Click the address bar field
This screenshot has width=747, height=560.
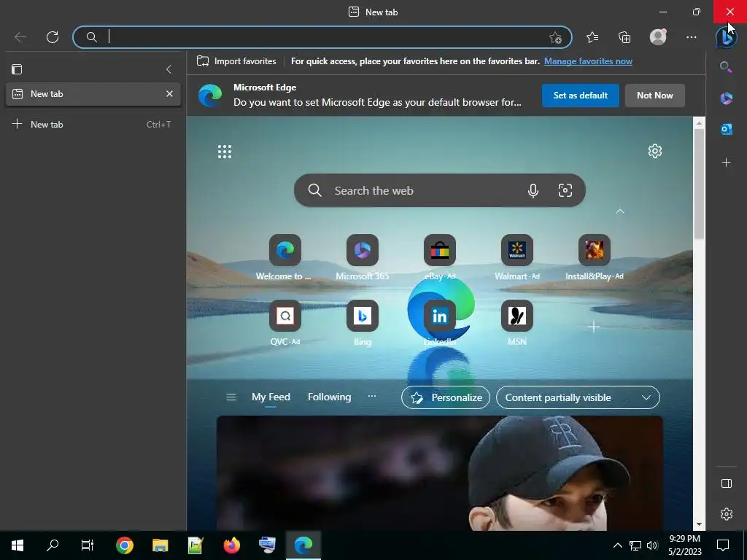click(322, 37)
